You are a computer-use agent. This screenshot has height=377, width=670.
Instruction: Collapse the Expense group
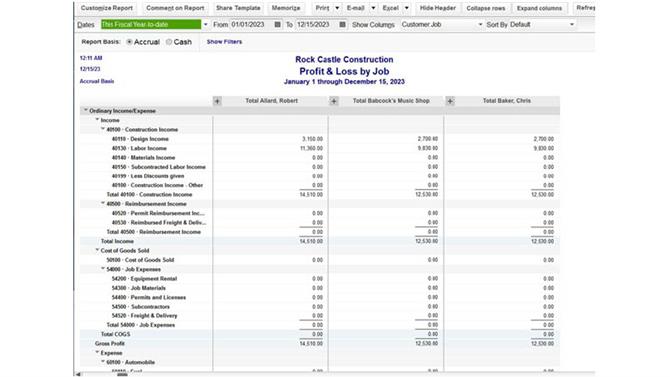97,352
